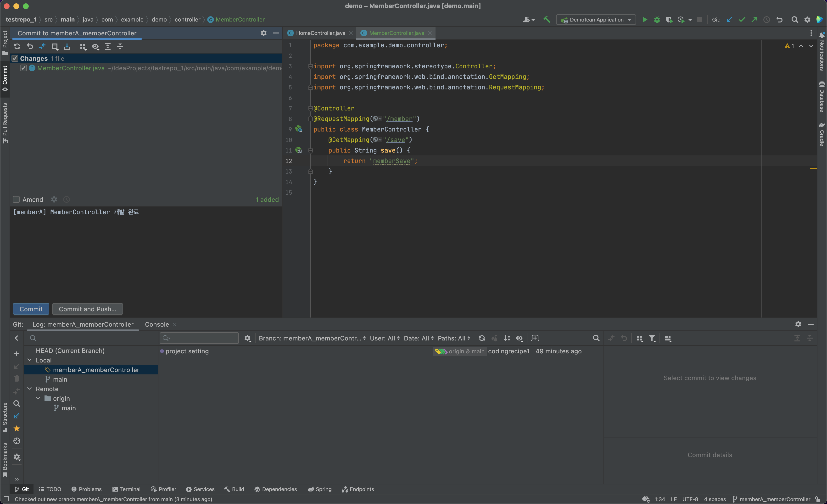Collapse the Local branches tree node

pyautogui.click(x=29, y=360)
